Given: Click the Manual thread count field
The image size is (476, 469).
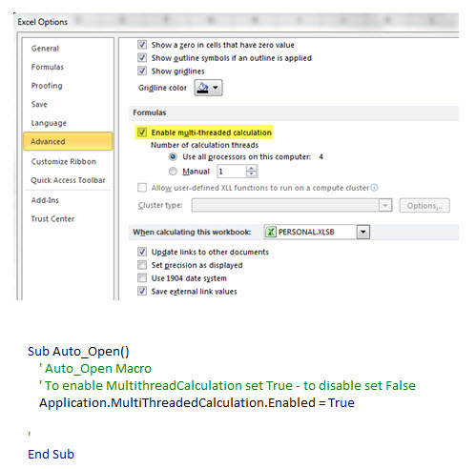Looking at the screenshot, I should [x=232, y=172].
